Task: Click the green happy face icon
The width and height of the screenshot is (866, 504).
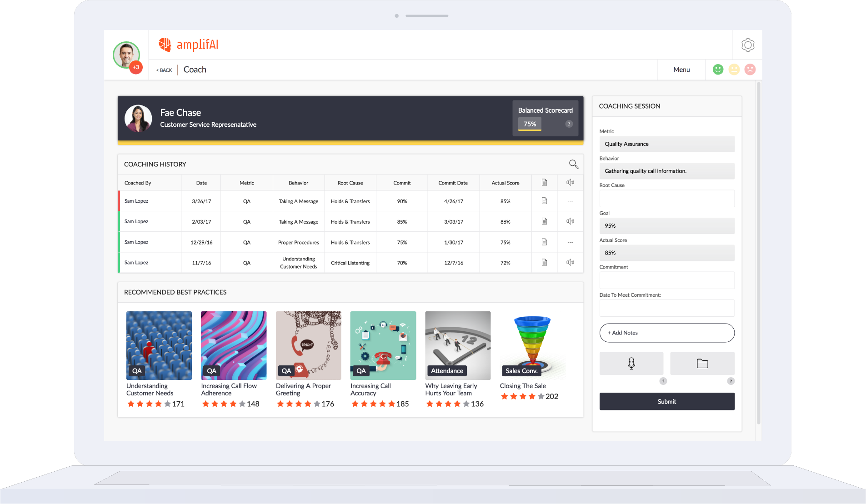Action: point(718,70)
